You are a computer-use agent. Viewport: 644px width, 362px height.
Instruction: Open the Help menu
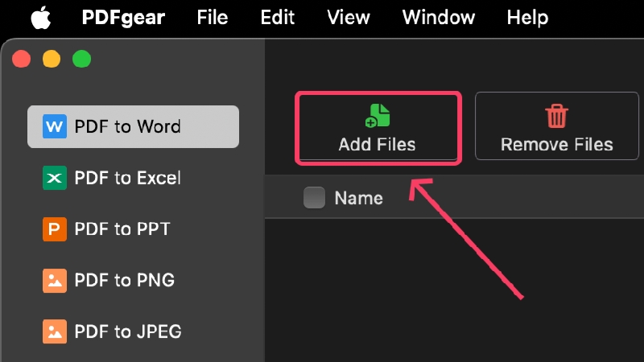pyautogui.click(x=527, y=18)
